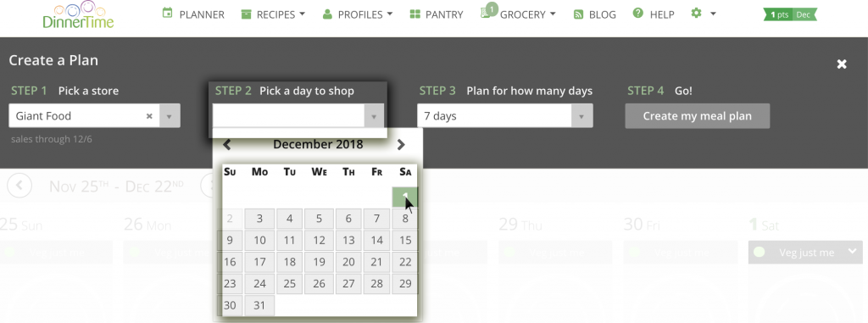Select December 15 in the calendar
This screenshot has height=323, width=868.
coord(405,240)
